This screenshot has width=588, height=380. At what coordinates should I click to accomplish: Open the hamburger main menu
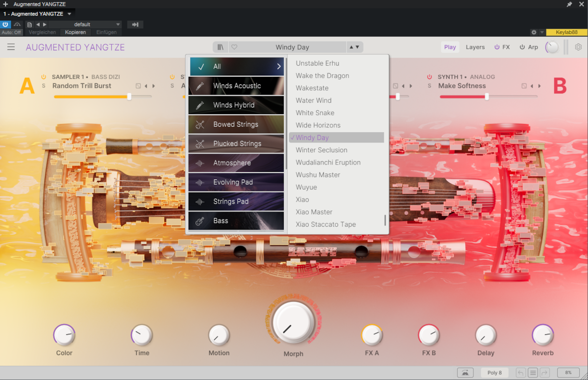click(x=11, y=47)
